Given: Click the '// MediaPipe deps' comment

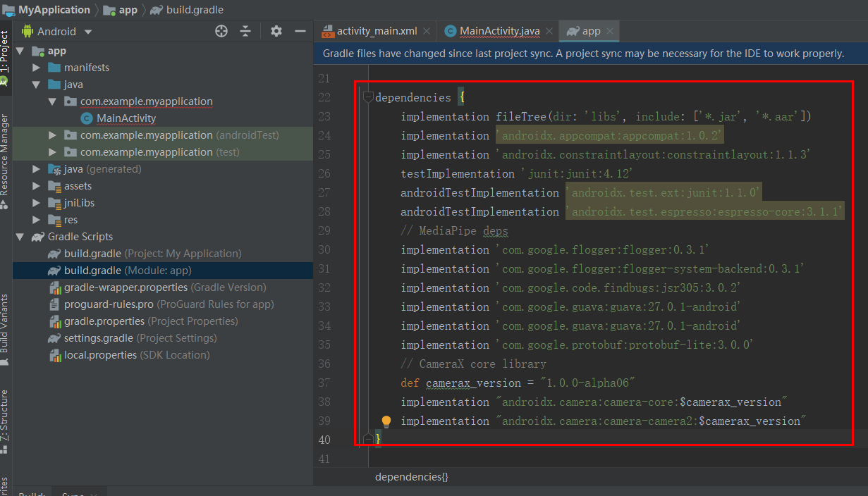Looking at the screenshot, I should 454,230.
